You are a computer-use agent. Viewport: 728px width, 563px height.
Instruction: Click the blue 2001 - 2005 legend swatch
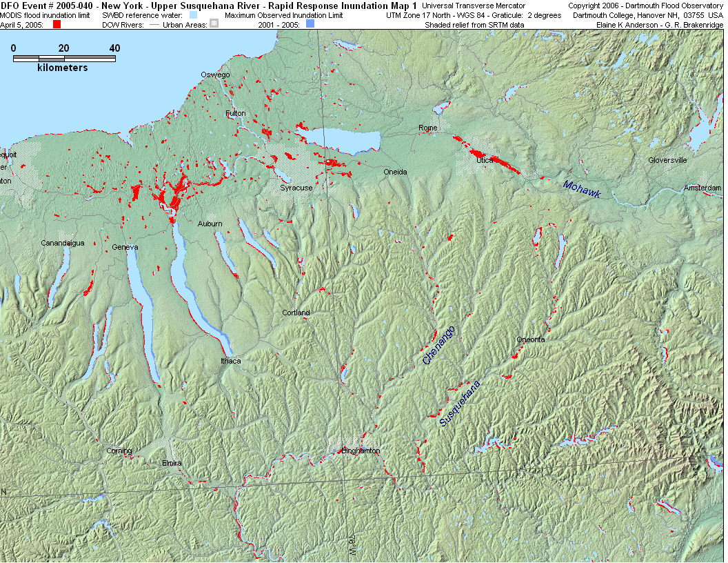coord(310,24)
